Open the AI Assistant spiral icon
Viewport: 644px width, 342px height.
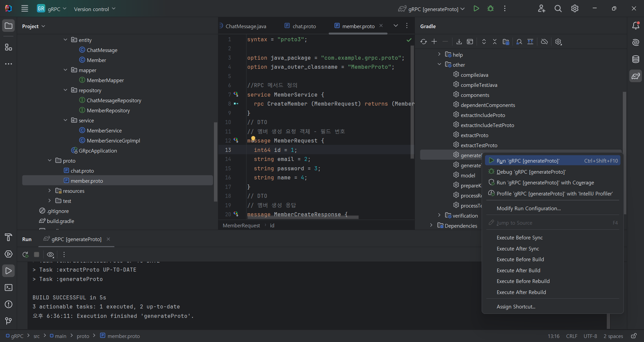pos(636,43)
